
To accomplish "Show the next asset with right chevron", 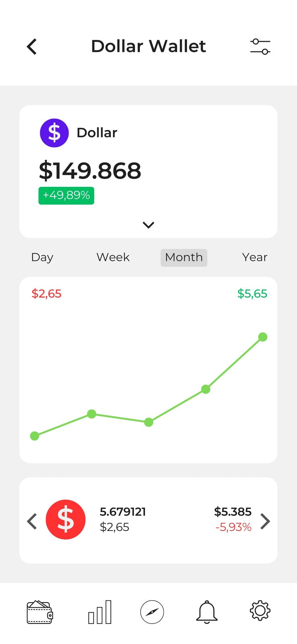I will tap(265, 521).
